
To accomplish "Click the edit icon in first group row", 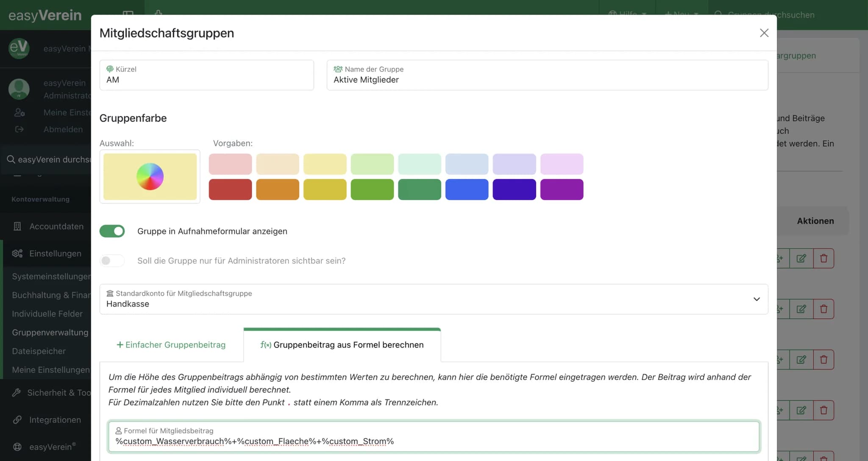I will (x=801, y=258).
